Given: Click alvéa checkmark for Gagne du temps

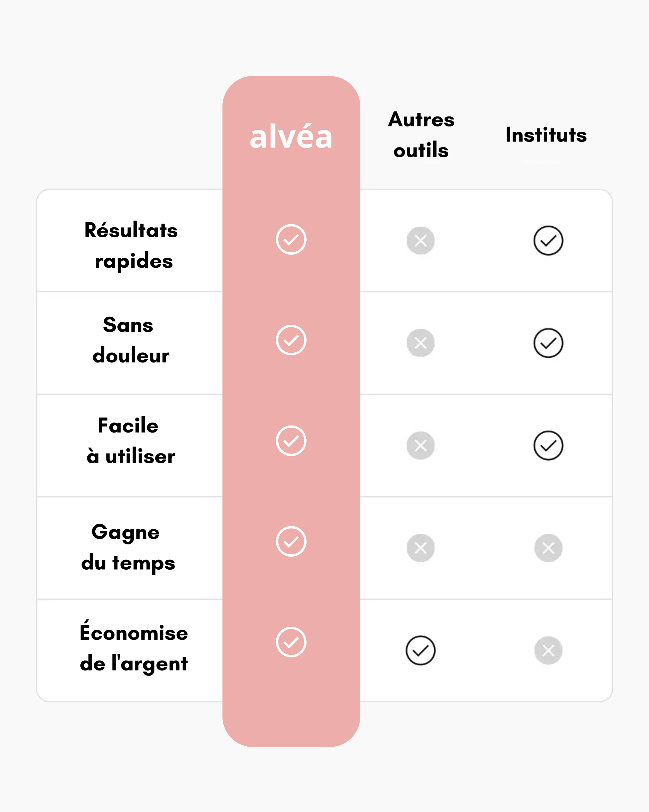Looking at the screenshot, I should [291, 541].
